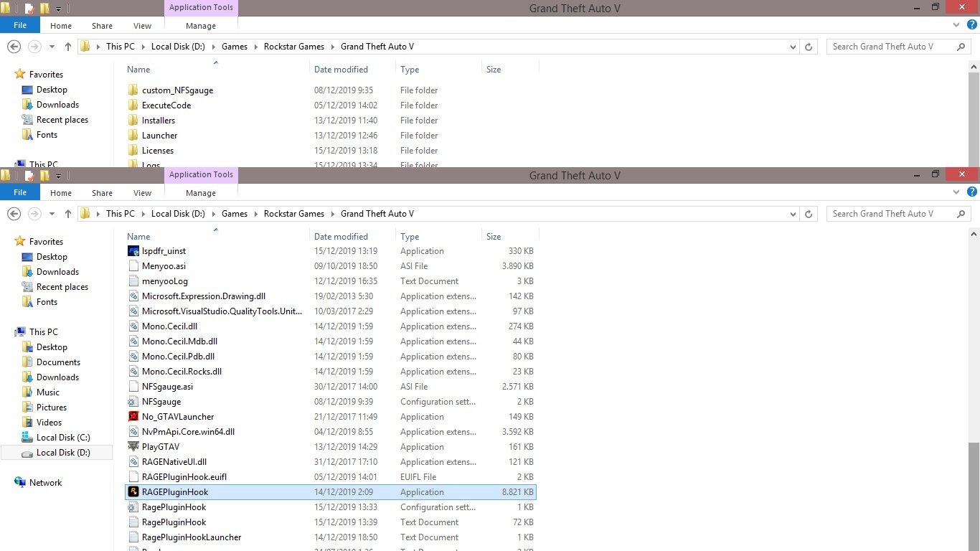Switch to View tab in front window
980x551 pixels.
click(143, 193)
